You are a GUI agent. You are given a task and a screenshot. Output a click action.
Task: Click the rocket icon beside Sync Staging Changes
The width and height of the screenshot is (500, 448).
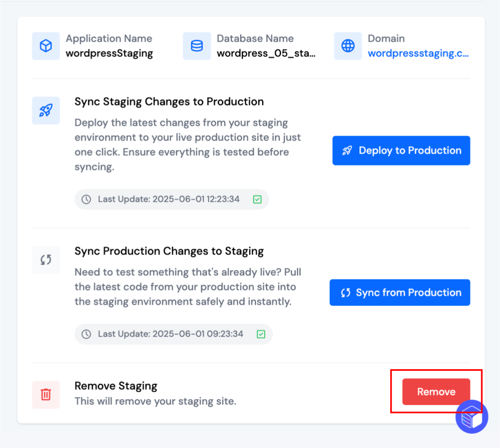click(x=45, y=110)
